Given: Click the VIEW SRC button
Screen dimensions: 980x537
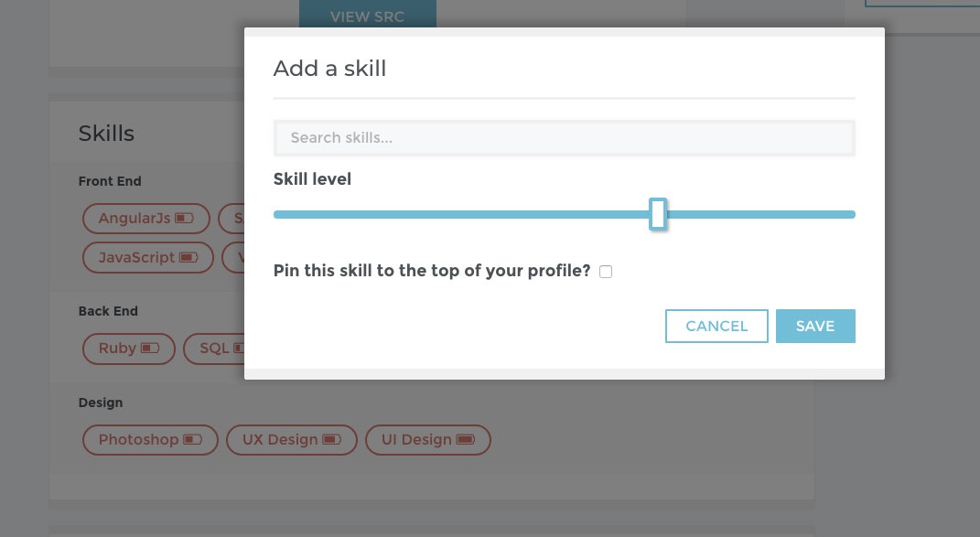Looking at the screenshot, I should coord(367,16).
